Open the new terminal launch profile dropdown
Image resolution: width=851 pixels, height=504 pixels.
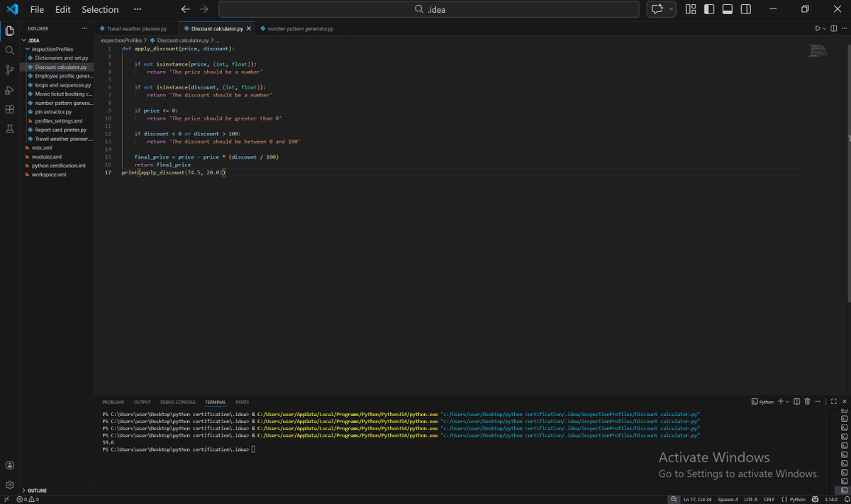click(x=787, y=402)
